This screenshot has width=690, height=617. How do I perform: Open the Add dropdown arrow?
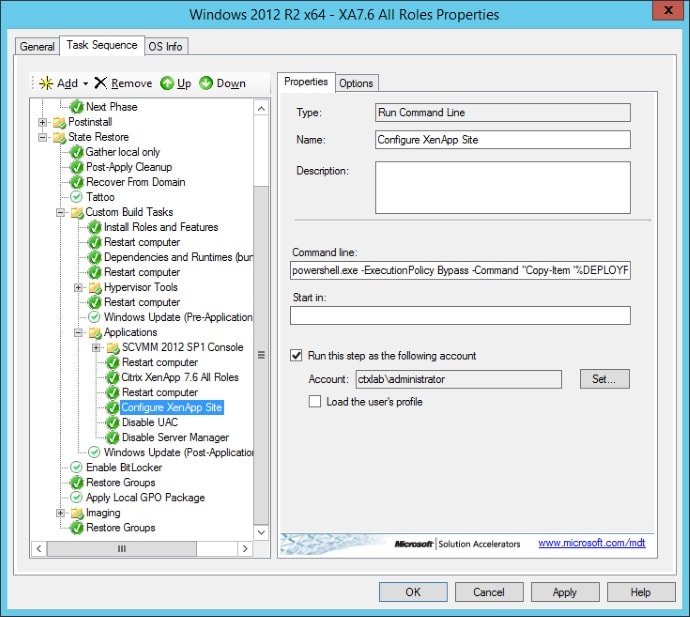pos(85,84)
